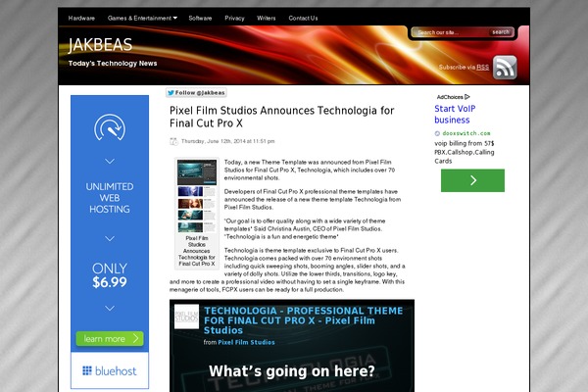Click the Pixel Film Studios video logo
Screen dimensions: 588x392
[186, 317]
